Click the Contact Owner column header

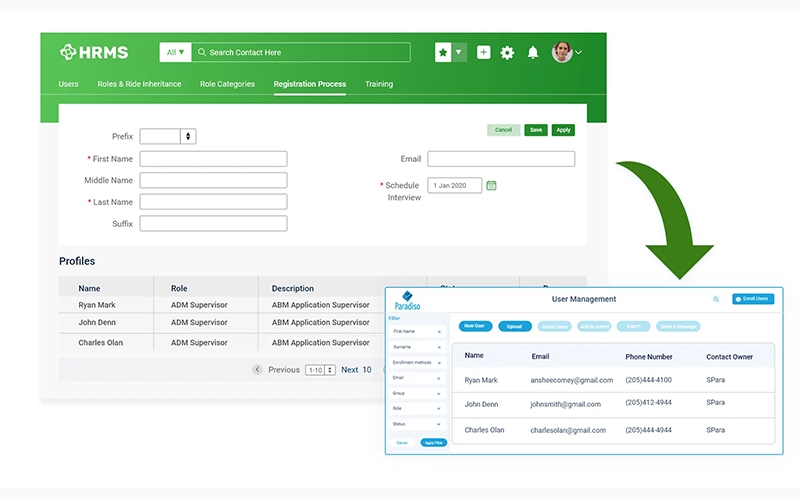coord(729,357)
